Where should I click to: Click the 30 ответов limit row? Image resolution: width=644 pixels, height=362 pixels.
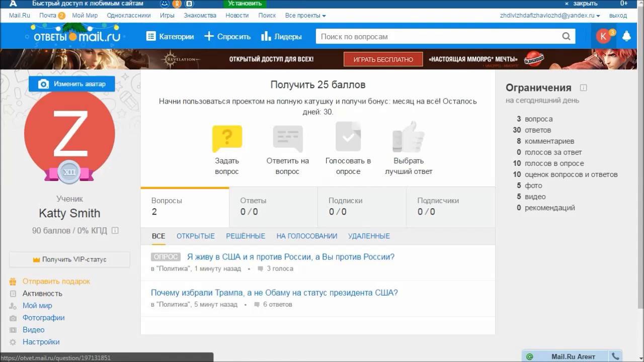532,130
